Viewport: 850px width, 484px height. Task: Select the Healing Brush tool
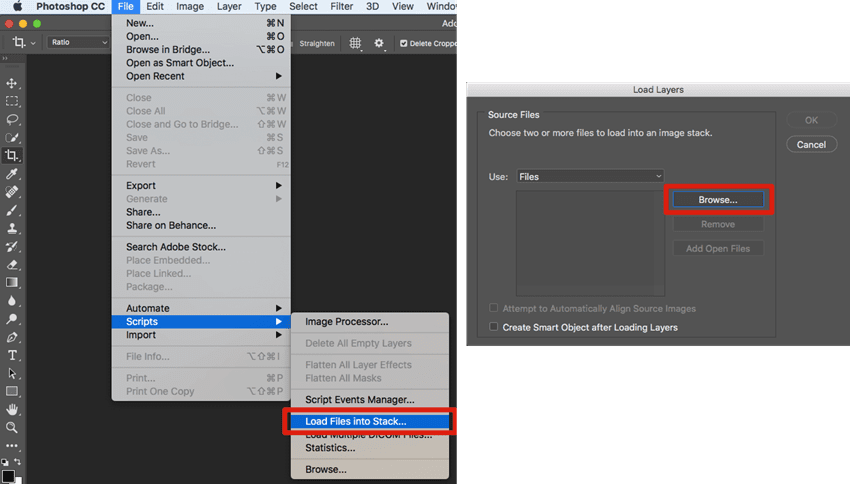coord(11,192)
